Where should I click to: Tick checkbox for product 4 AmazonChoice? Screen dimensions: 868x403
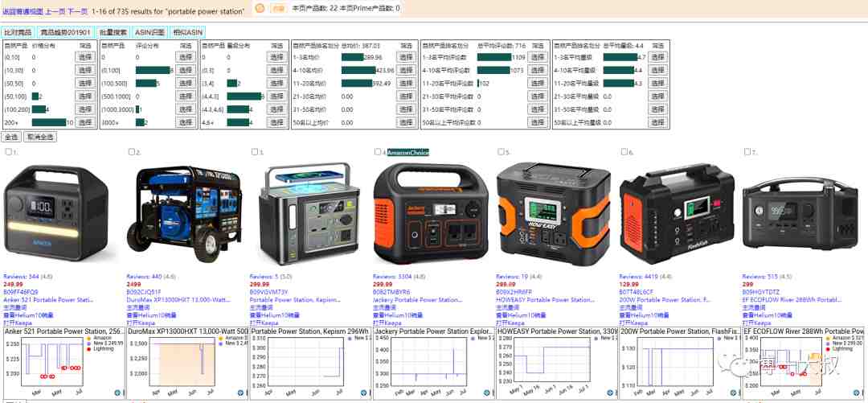tap(378, 152)
